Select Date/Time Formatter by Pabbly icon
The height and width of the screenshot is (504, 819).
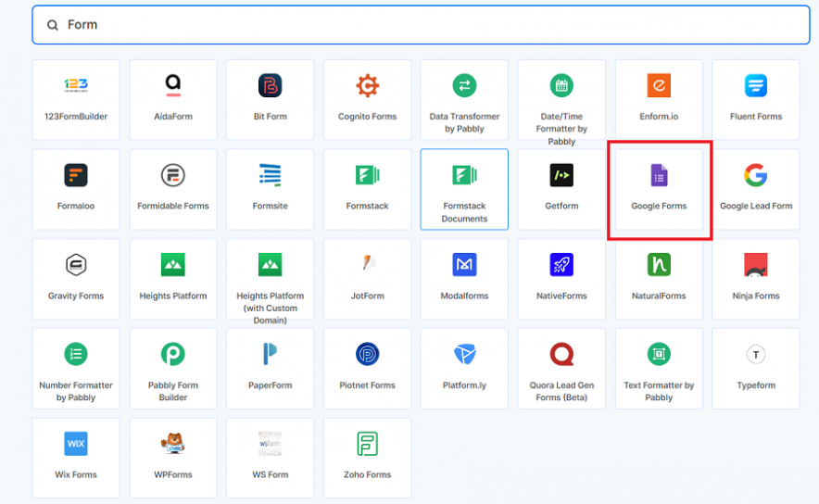(561, 85)
